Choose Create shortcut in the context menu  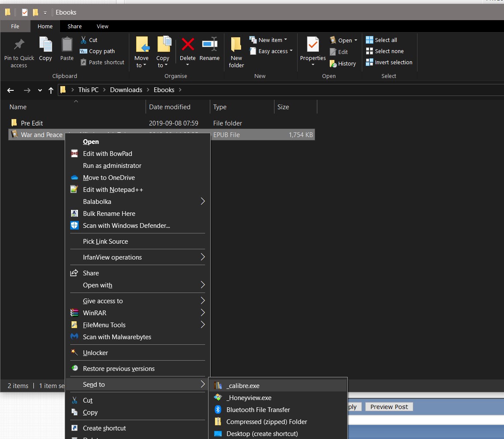pyautogui.click(x=137, y=428)
